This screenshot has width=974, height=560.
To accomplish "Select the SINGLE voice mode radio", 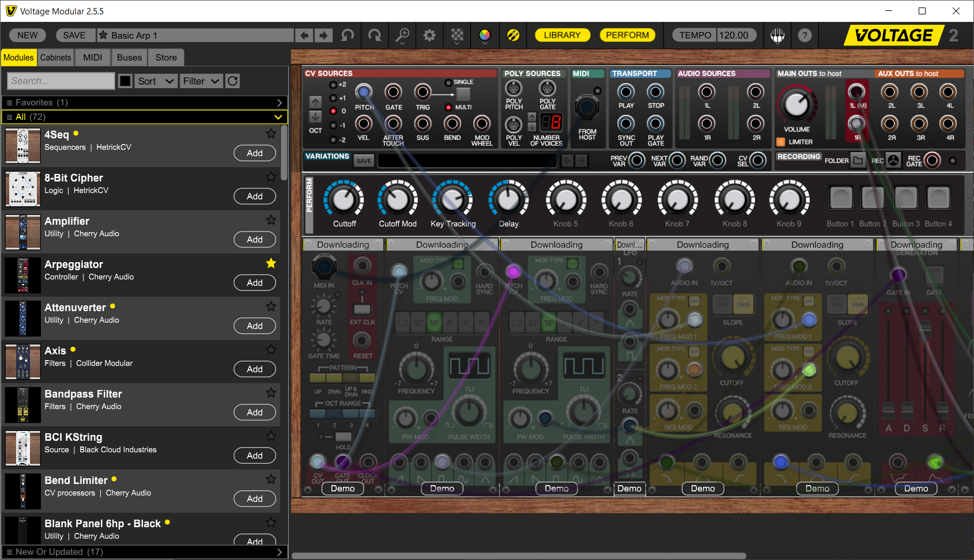I will click(x=448, y=82).
